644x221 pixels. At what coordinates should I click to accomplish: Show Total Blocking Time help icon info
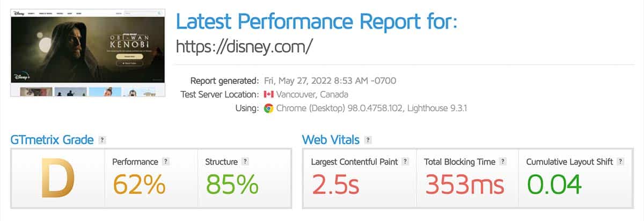[503, 161]
